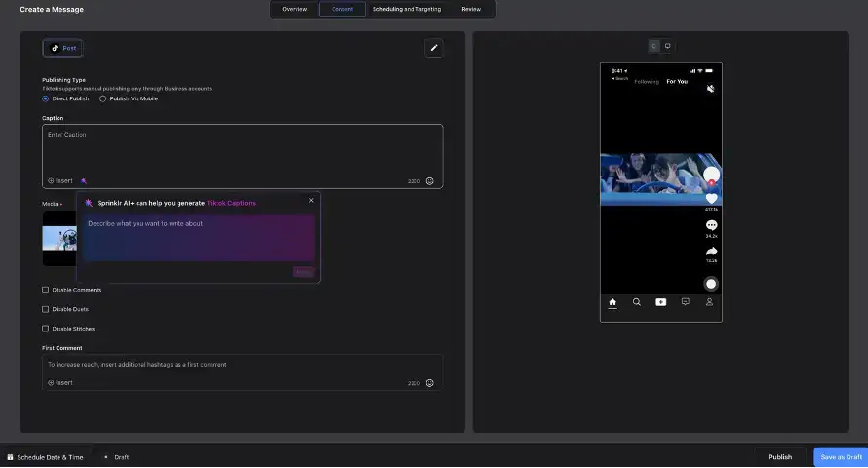
Task: Click the Home icon in the preview nav bar
Action: [x=612, y=302]
